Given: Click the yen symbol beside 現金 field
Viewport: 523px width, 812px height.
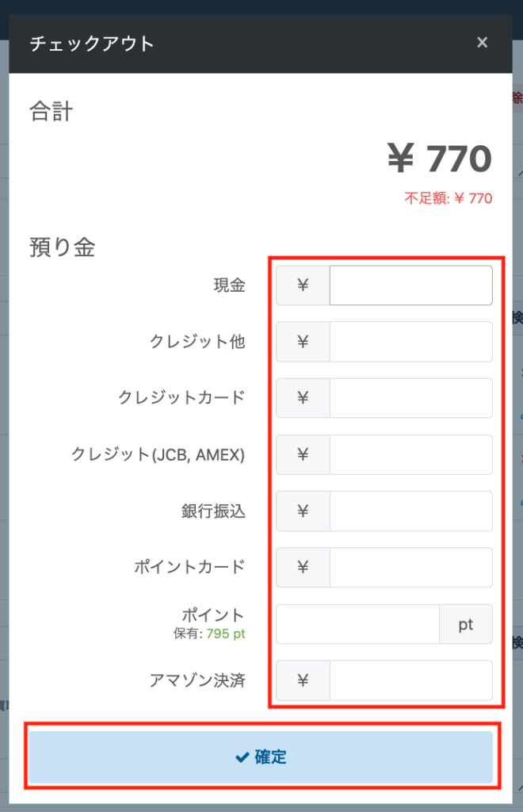Looking at the screenshot, I should tap(303, 285).
